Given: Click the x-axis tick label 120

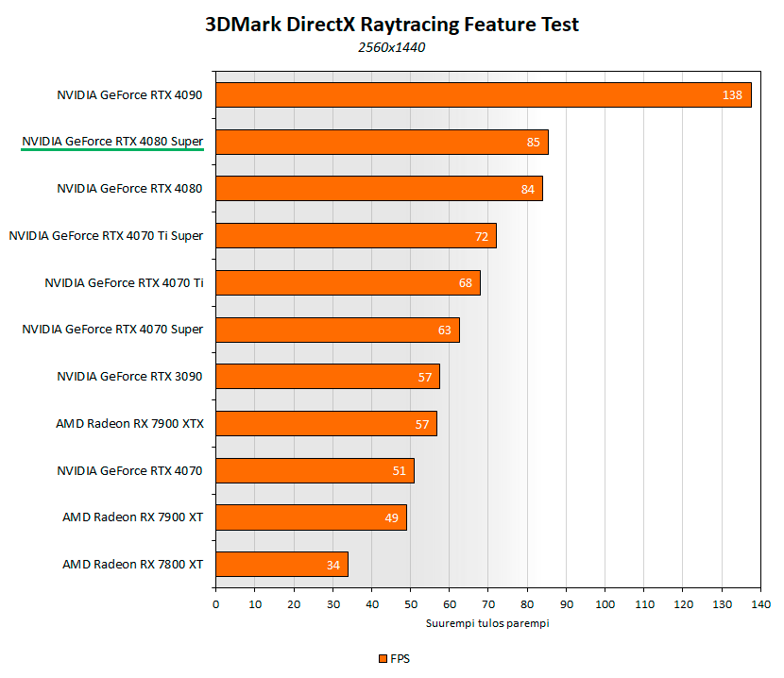Looking at the screenshot, I should (x=684, y=604).
